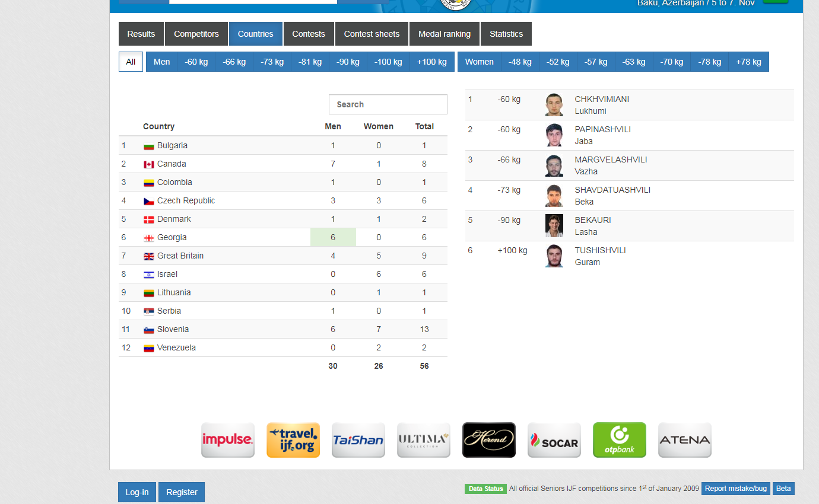Click the Canada flag icon
Viewport: 819px width, 504px height.
pos(149,164)
